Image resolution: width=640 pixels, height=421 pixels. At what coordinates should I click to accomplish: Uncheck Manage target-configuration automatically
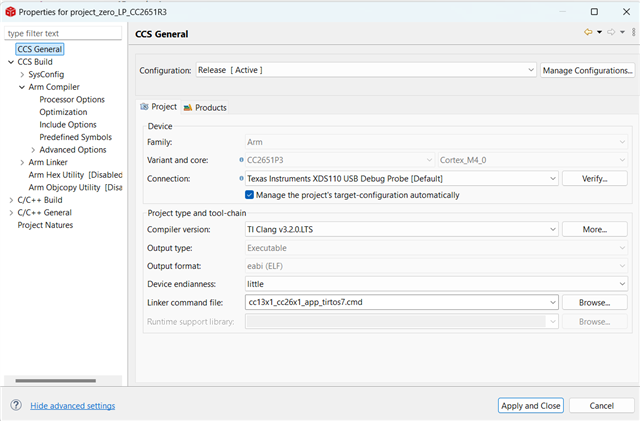[249, 195]
